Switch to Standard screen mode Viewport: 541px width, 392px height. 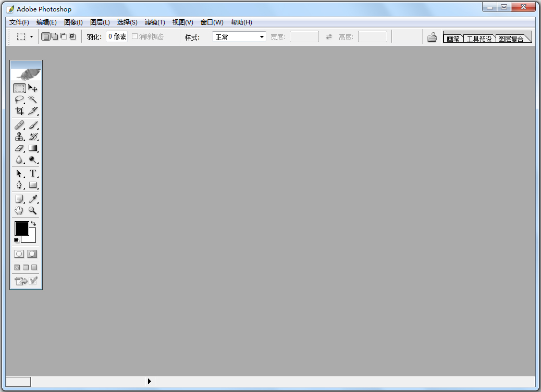tap(17, 268)
